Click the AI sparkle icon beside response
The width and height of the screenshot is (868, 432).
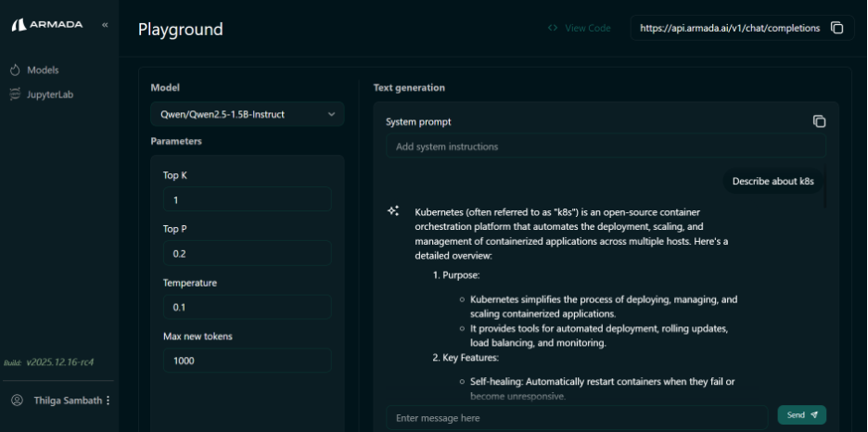393,211
